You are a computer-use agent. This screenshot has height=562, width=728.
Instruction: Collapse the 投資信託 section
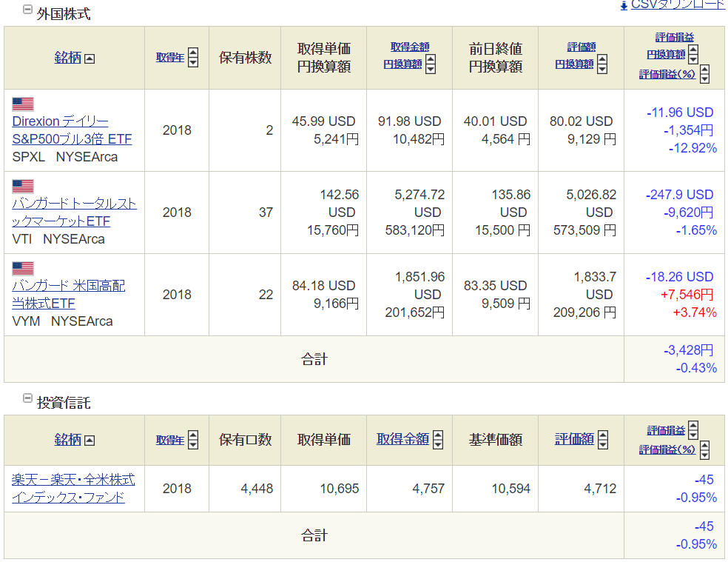coord(27,398)
